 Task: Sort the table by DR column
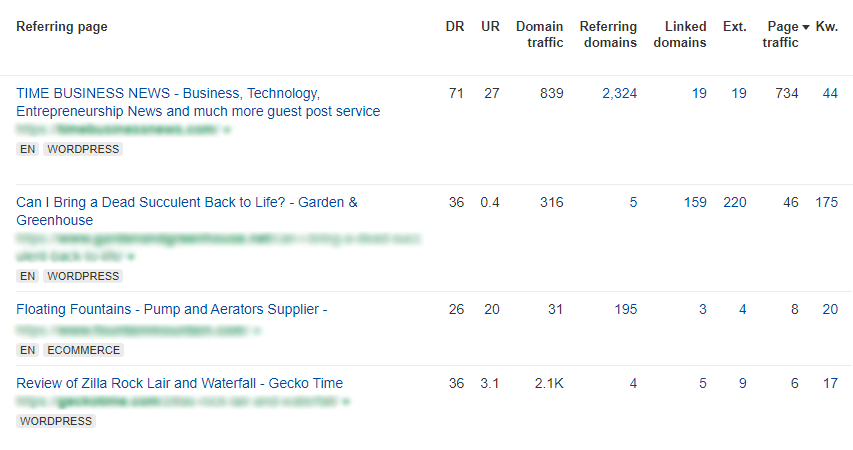[455, 27]
